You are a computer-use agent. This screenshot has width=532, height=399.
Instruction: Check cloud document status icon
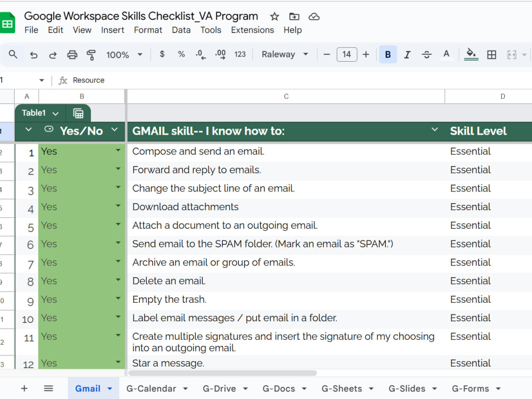[314, 16]
